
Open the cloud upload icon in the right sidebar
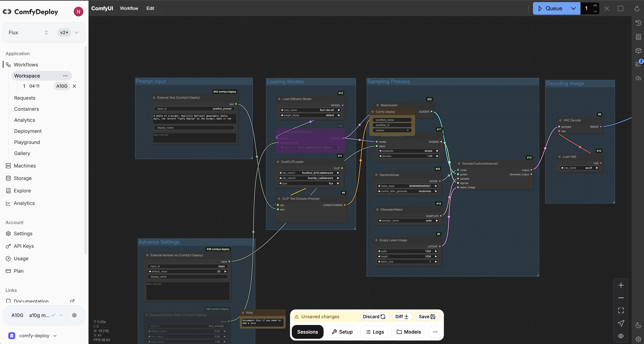[x=638, y=78]
